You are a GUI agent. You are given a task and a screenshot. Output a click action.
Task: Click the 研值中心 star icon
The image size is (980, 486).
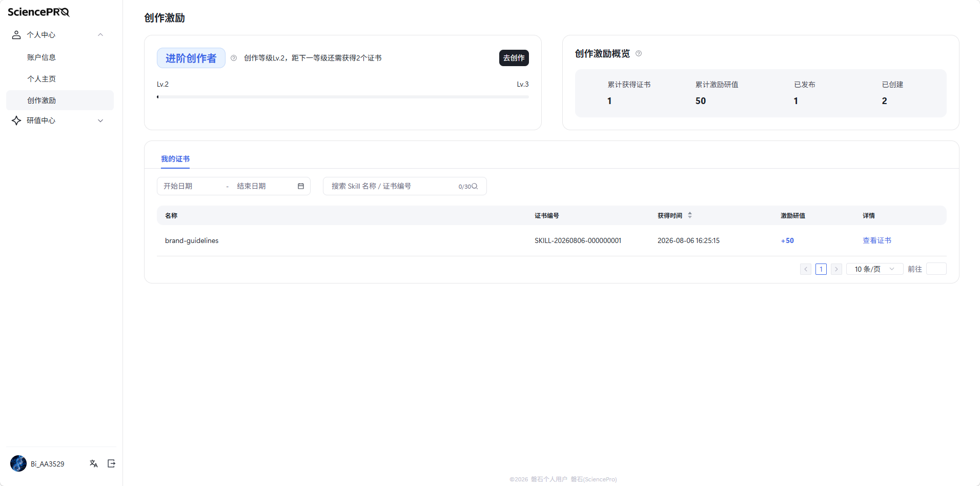pyautogui.click(x=16, y=120)
